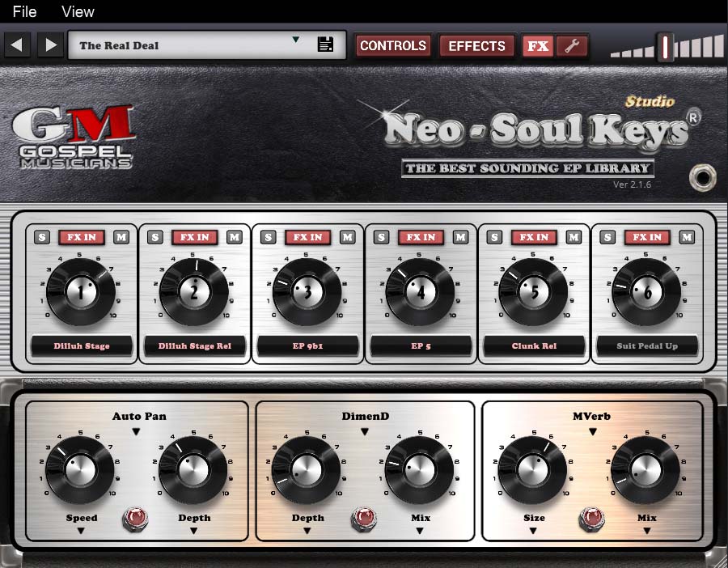
Task: Open the Auto Pan Depth parameter arrow
Action: (193, 531)
